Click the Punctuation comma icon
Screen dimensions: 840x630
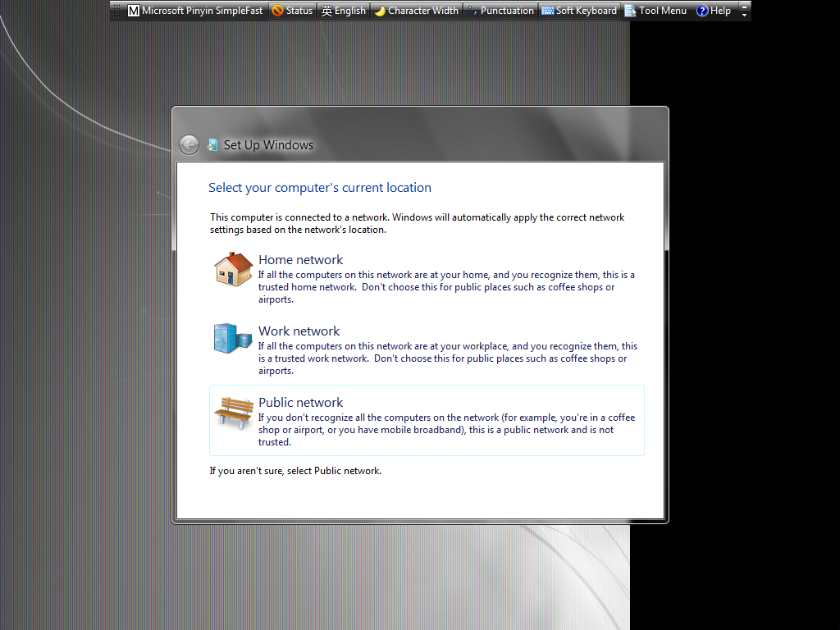(472, 11)
